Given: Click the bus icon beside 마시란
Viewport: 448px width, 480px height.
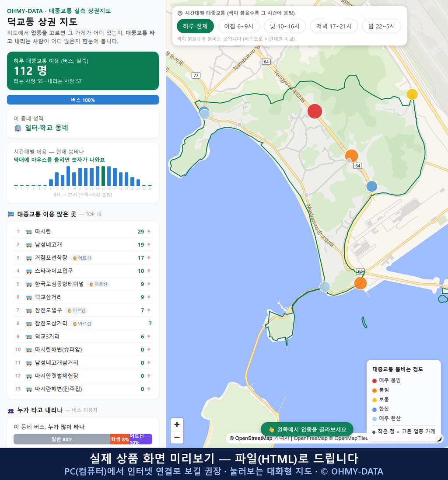Looking at the screenshot, I should click(x=29, y=232).
